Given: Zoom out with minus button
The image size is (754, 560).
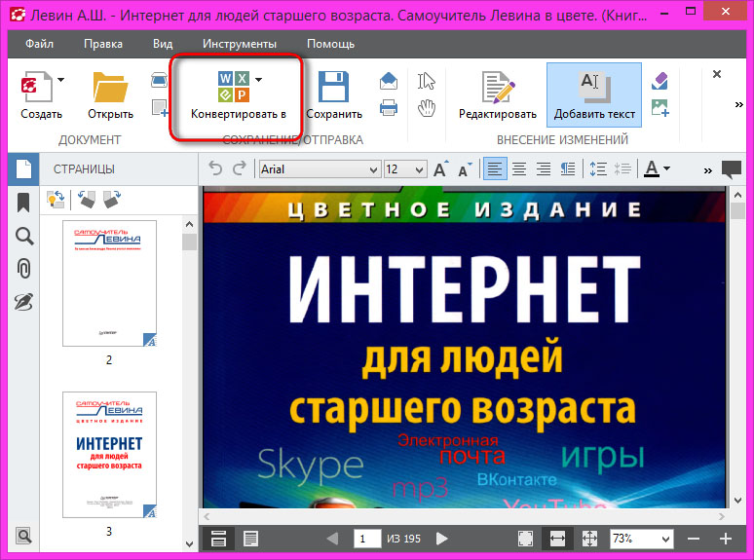Looking at the screenshot, I should click(x=694, y=539).
